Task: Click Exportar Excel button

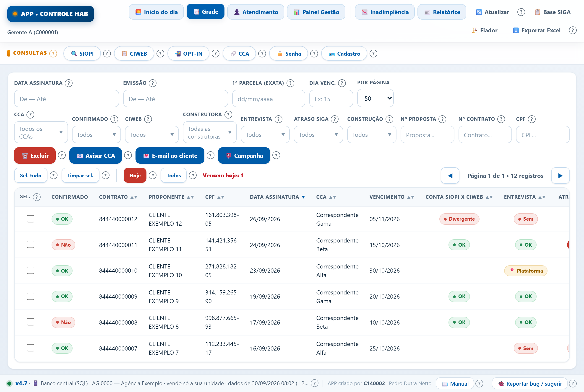Action: tap(536, 30)
